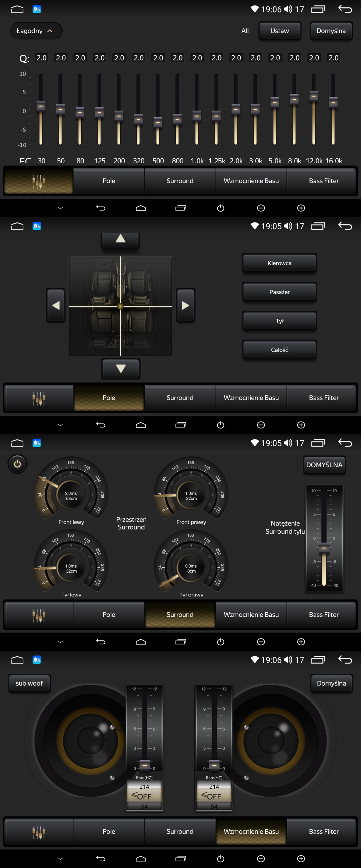The image size is (361, 868).
Task: Click the Natężenie Surround tyłu slider handle
Action: [x=324, y=548]
